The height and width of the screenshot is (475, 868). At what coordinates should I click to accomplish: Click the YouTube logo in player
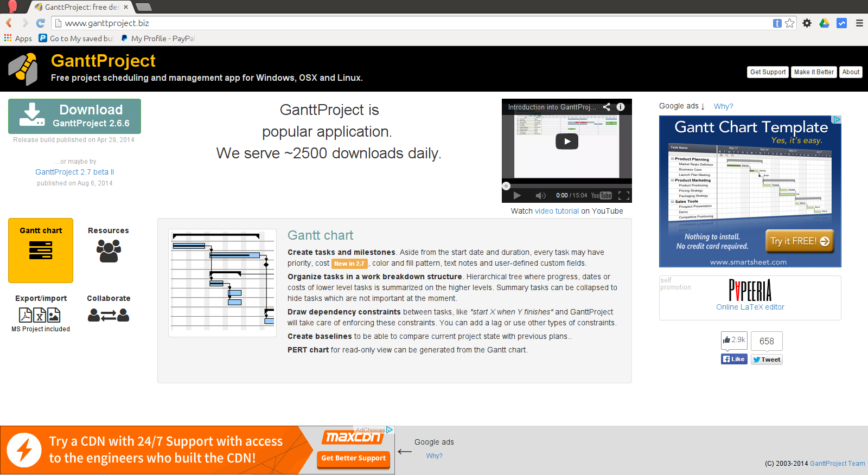602,196
